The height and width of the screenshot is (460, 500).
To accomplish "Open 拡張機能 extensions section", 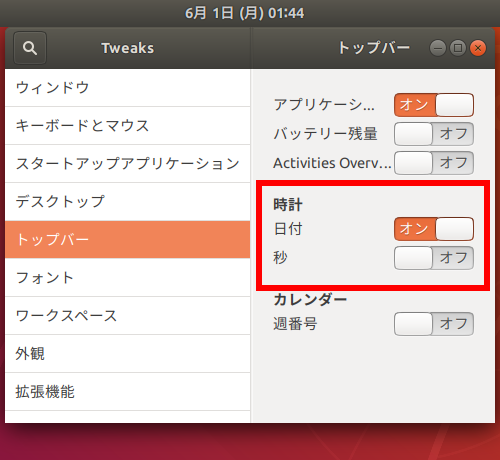I will click(128, 392).
